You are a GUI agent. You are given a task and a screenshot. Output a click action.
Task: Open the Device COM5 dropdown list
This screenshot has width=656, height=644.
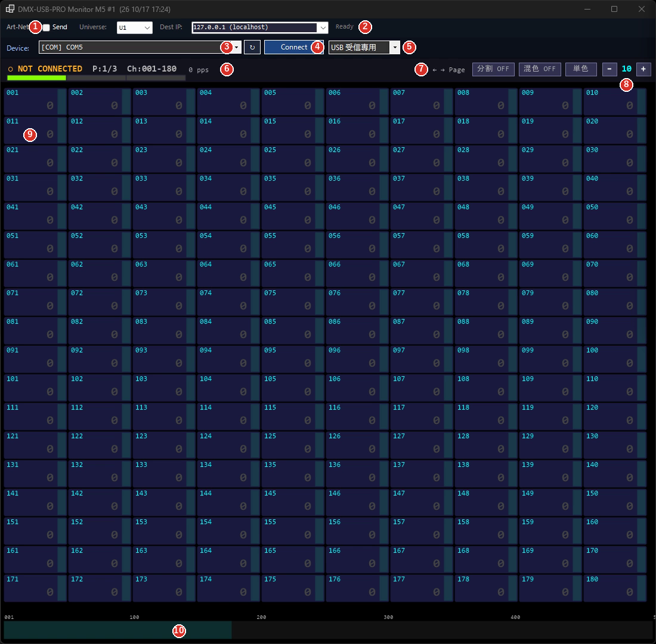(140, 47)
